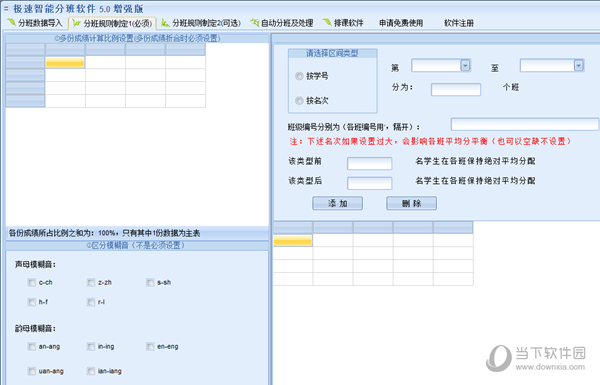Click the 各份成绩所占比例之和为 status text
600x385 pixels.
pos(104,233)
